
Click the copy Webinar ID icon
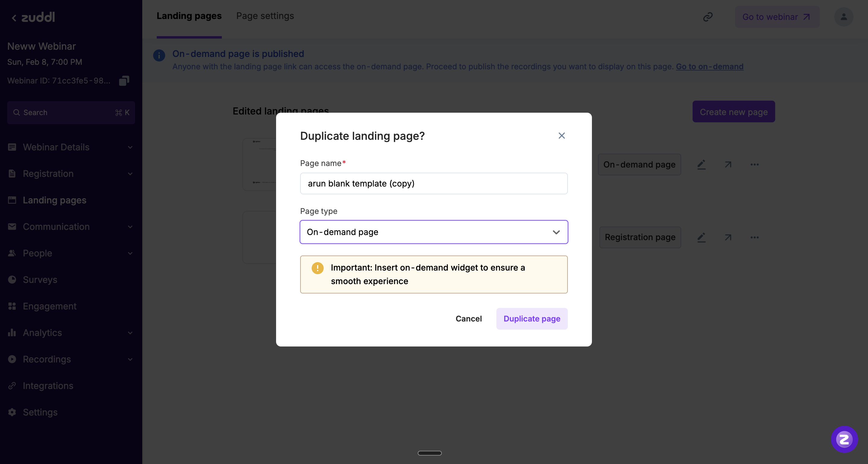tap(124, 80)
